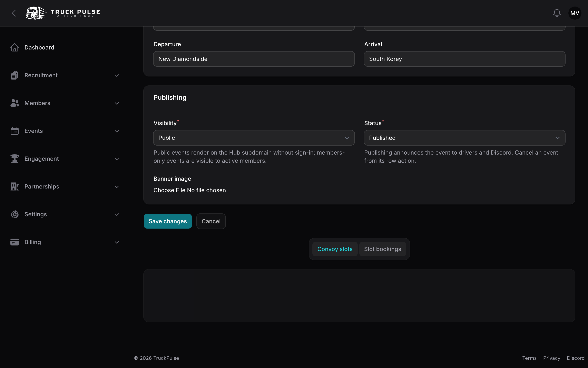Open the Discord footer link
The height and width of the screenshot is (368, 588).
[x=575, y=358]
